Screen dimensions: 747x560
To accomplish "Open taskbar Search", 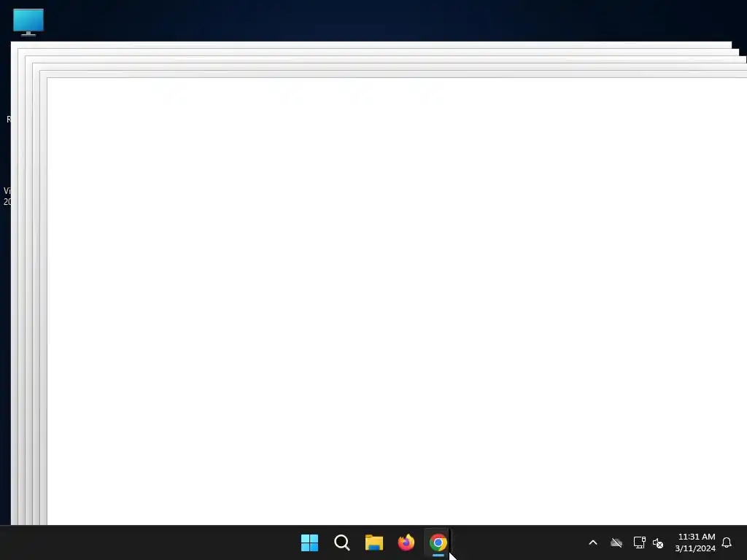I will [342, 542].
